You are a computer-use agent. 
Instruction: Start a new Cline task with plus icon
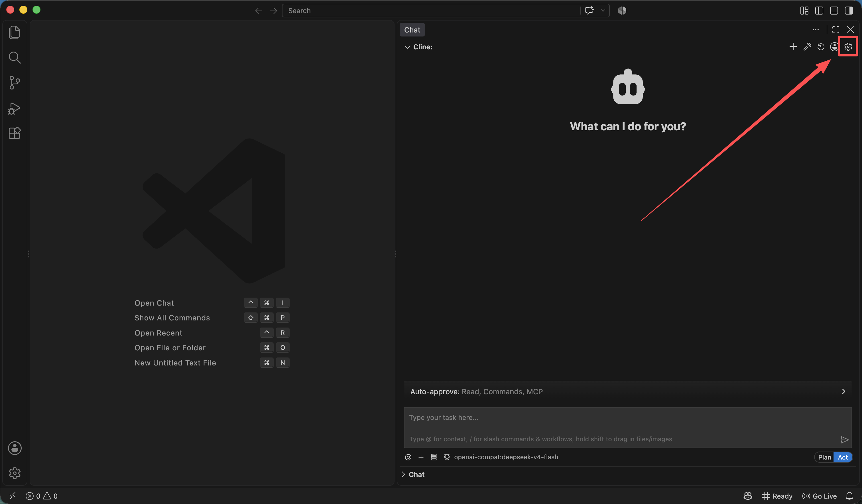793,46
